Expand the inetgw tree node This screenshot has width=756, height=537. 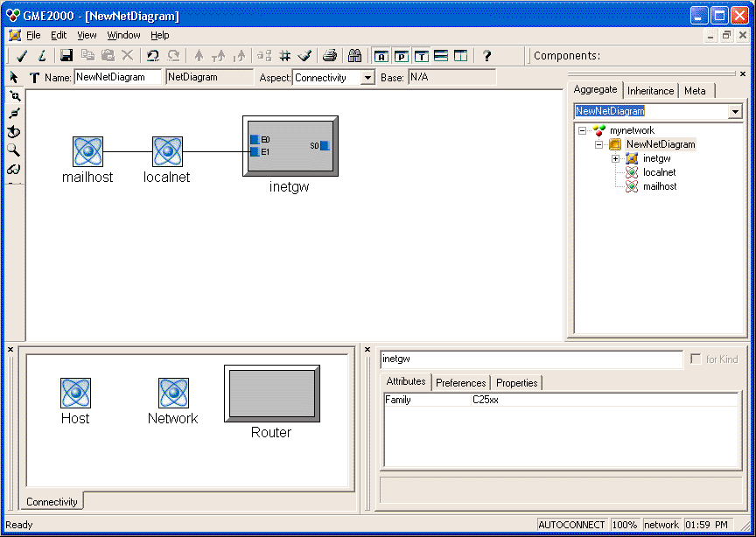point(616,158)
